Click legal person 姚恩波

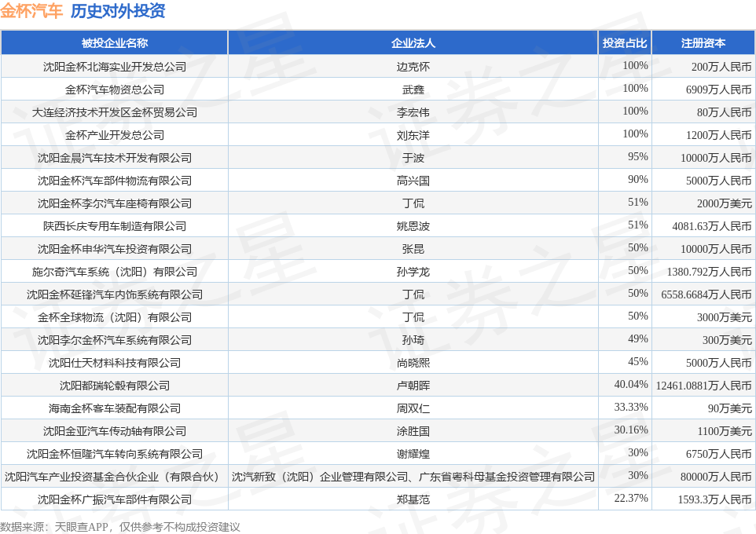(x=413, y=226)
